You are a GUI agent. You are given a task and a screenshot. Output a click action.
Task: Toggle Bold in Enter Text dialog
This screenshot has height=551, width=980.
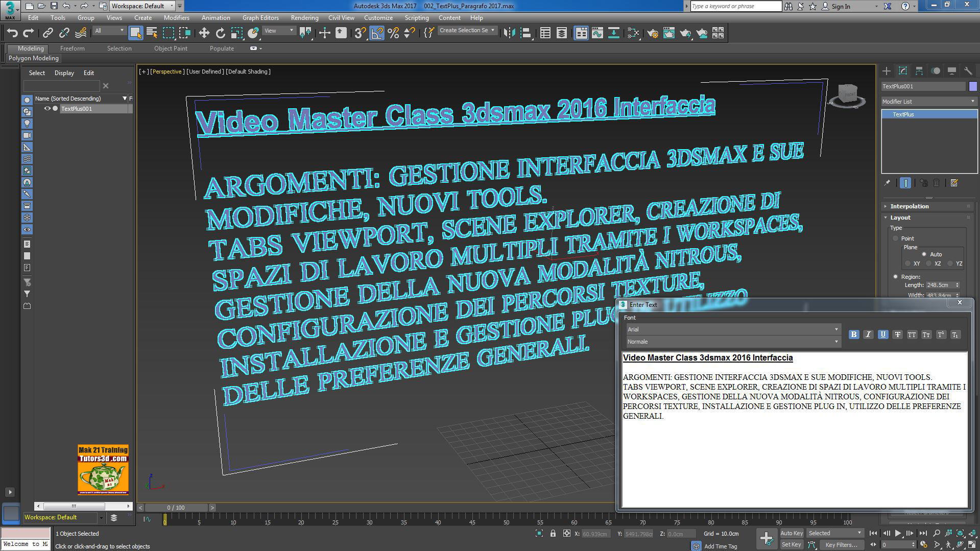[x=854, y=334]
